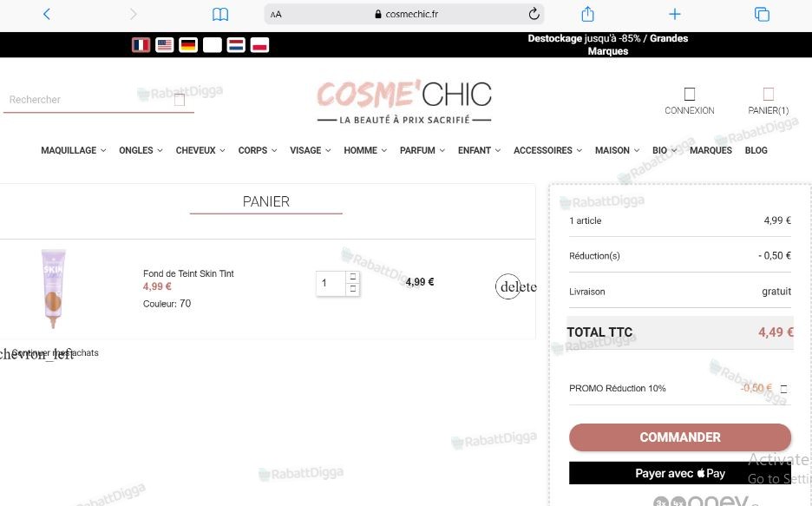Screen dimensions: 812x506
Task: Open the Maison menu item
Action: tap(618, 150)
